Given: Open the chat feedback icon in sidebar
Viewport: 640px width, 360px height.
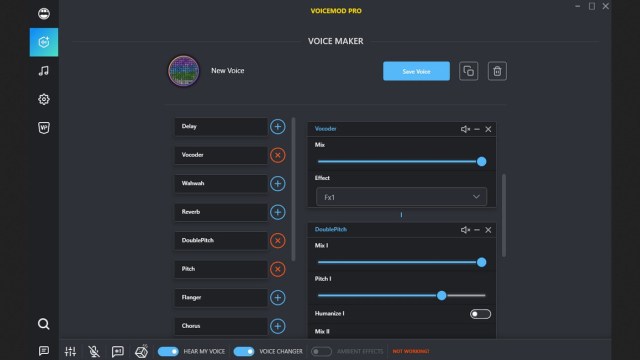Looking at the screenshot, I should click(x=44, y=351).
